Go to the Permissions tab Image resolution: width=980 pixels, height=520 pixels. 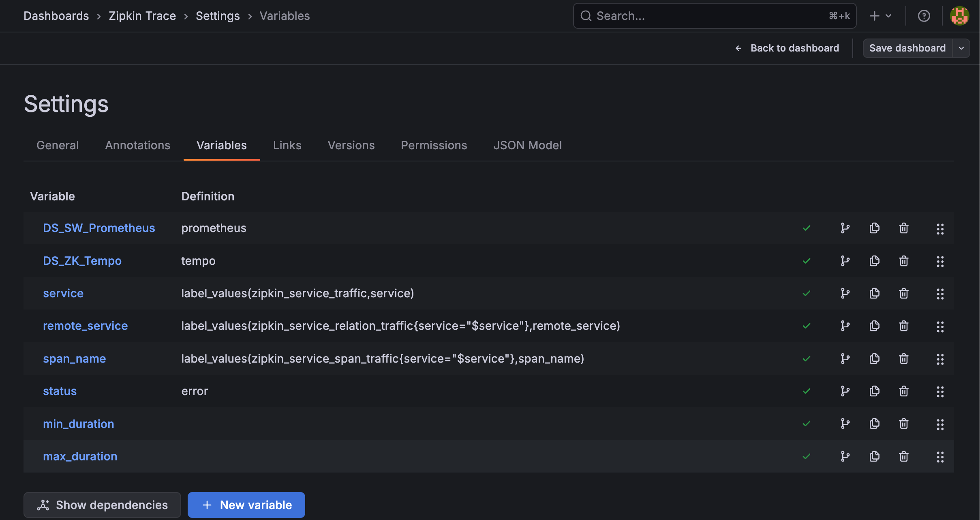[434, 145]
